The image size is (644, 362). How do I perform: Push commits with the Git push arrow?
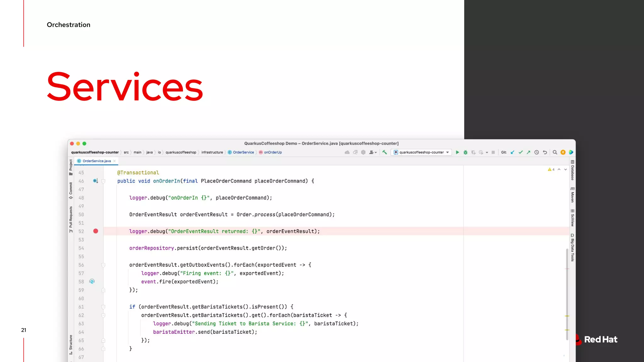pos(529,152)
